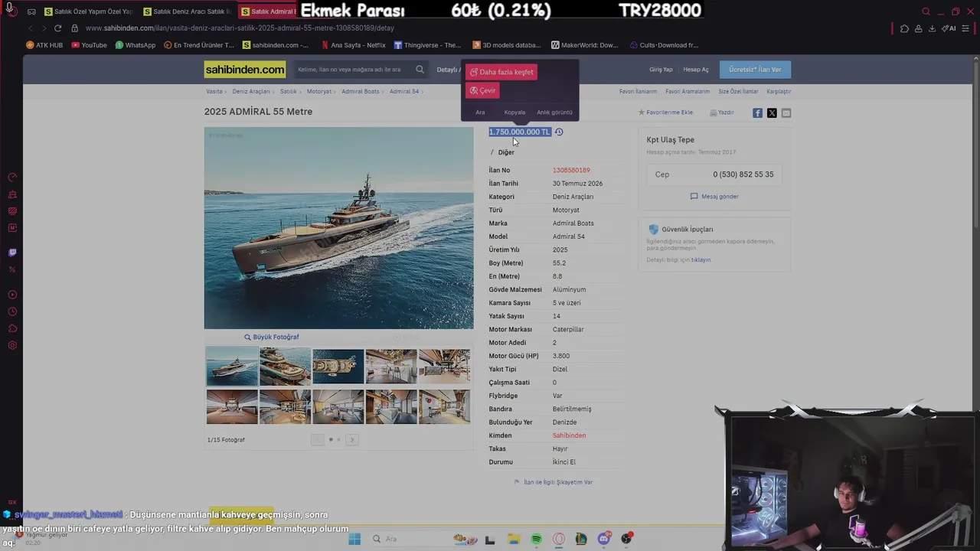This screenshot has width=980, height=551.
Task: Click the Favori İlanlarım link
Action: pos(638,91)
